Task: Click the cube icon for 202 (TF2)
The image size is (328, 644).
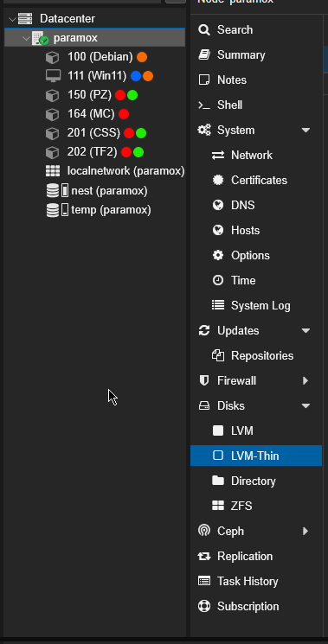Action: point(52,152)
